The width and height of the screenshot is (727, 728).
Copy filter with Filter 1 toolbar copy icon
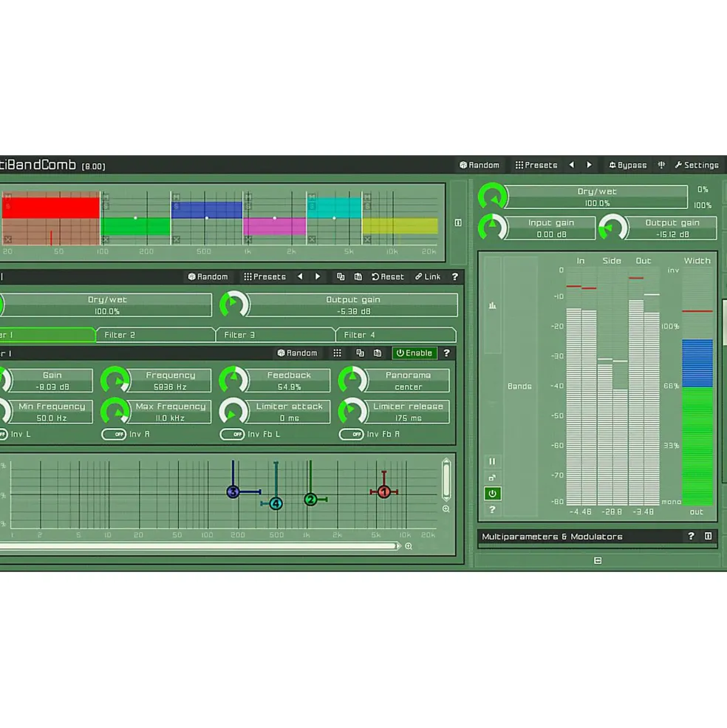[360, 353]
